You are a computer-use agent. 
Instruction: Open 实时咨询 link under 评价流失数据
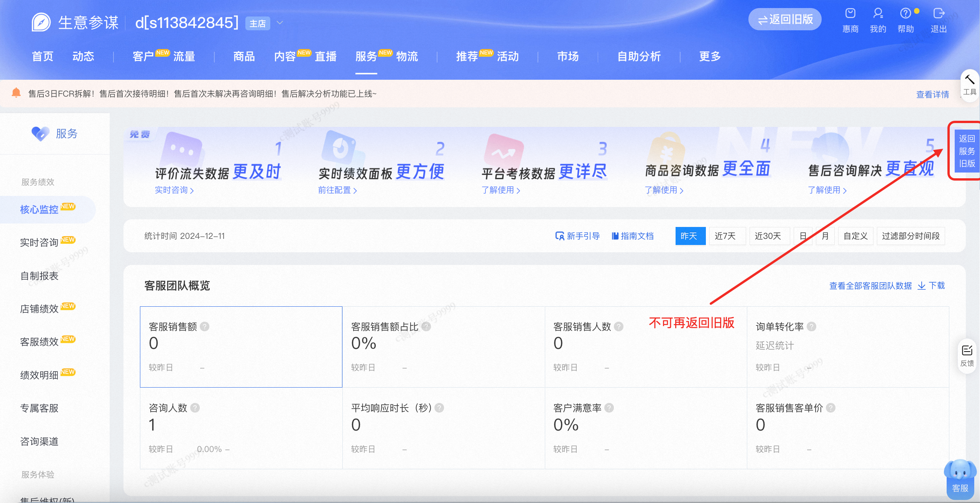174,190
